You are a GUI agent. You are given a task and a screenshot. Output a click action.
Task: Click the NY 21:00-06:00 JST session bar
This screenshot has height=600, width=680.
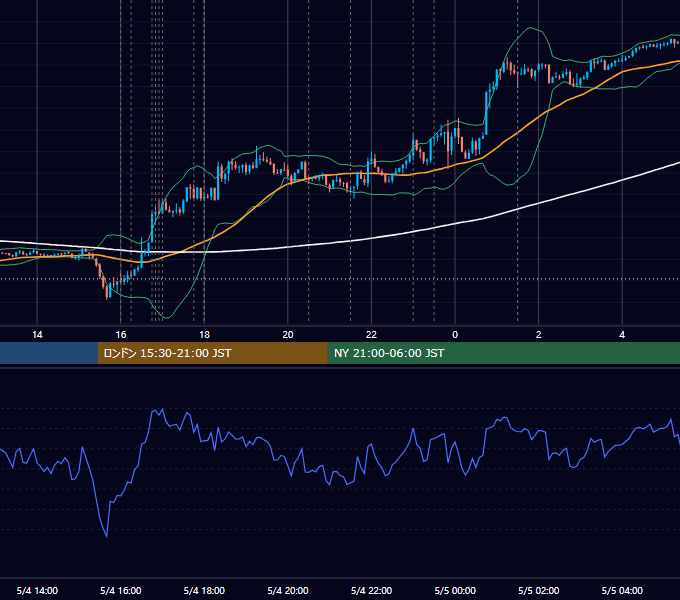pyautogui.click(x=503, y=353)
